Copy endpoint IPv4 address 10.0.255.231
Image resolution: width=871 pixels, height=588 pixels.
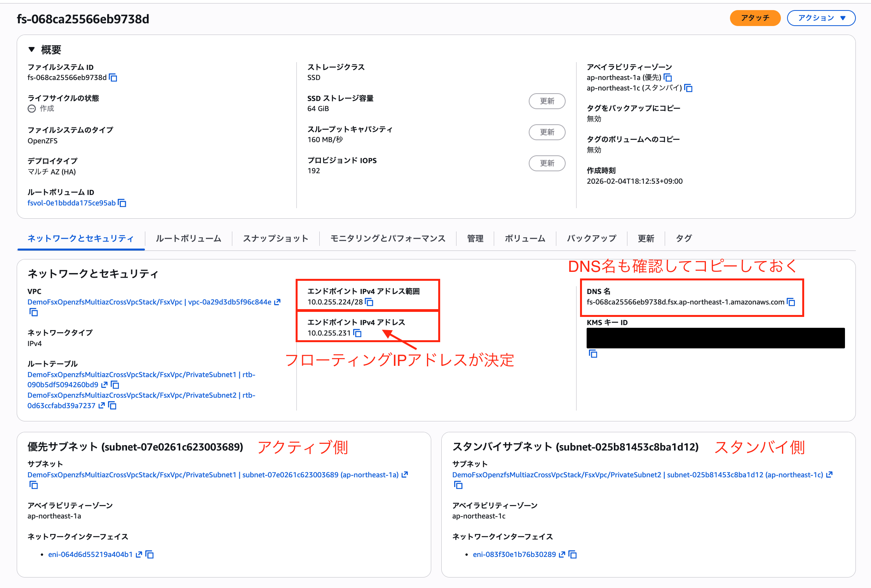coord(357,333)
